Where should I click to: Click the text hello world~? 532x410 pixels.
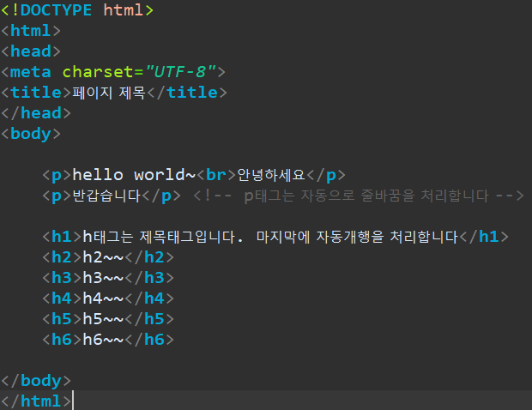point(134,175)
